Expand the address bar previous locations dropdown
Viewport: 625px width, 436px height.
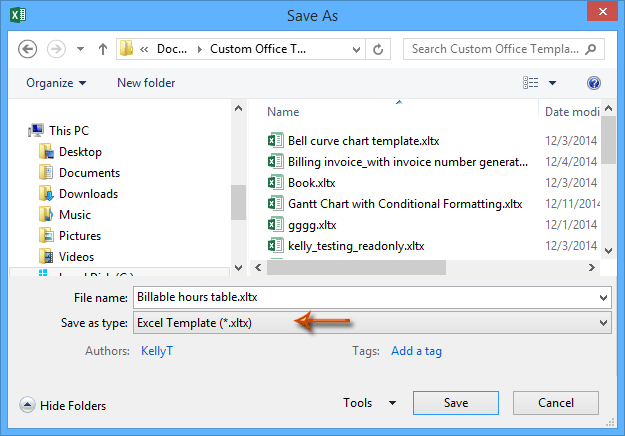[x=356, y=49]
